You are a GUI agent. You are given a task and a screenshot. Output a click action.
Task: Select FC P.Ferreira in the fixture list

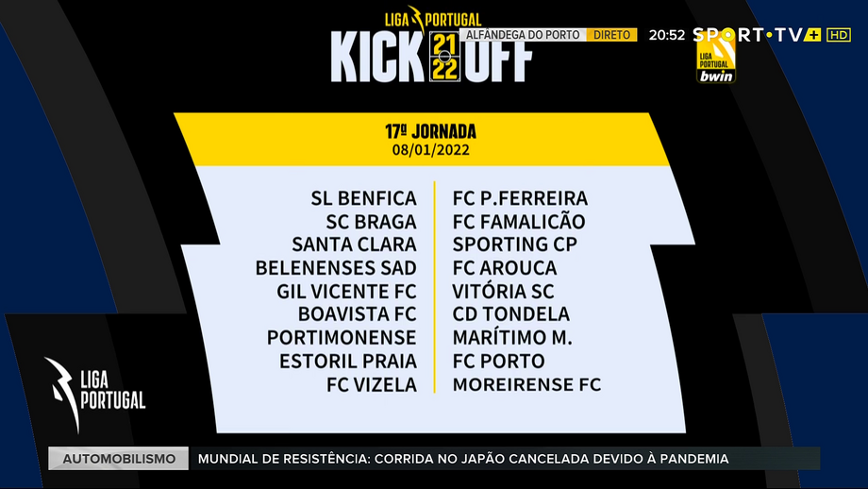pyautogui.click(x=520, y=198)
